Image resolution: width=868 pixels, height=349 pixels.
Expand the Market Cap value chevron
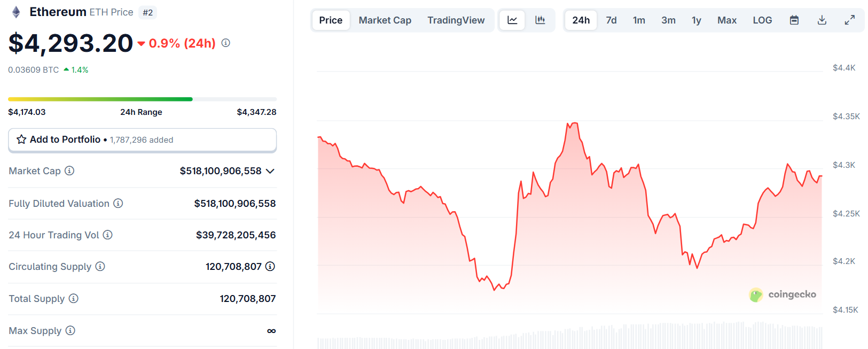[x=270, y=171]
